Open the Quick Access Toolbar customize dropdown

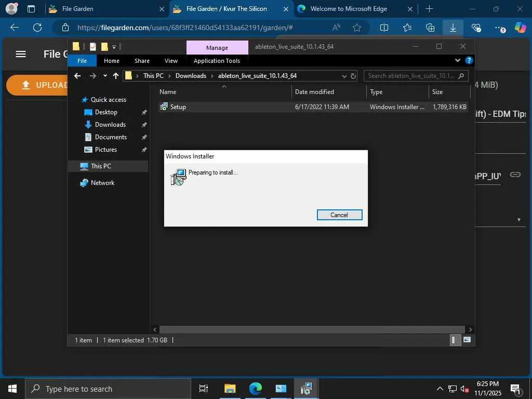coord(114,47)
